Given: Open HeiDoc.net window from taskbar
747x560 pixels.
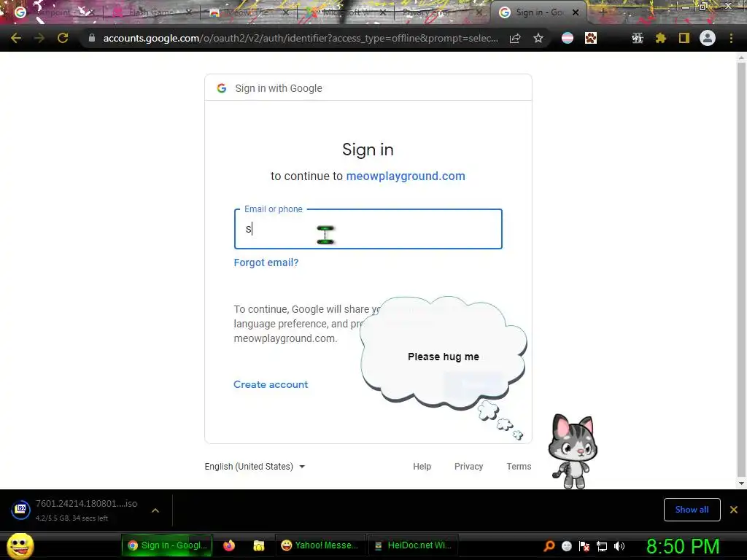Looking at the screenshot, I should click(x=413, y=545).
